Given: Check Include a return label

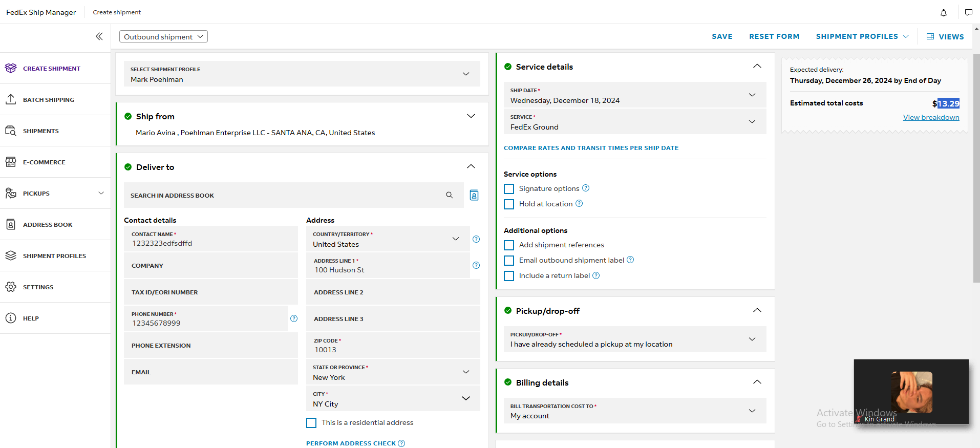Looking at the screenshot, I should (509, 276).
